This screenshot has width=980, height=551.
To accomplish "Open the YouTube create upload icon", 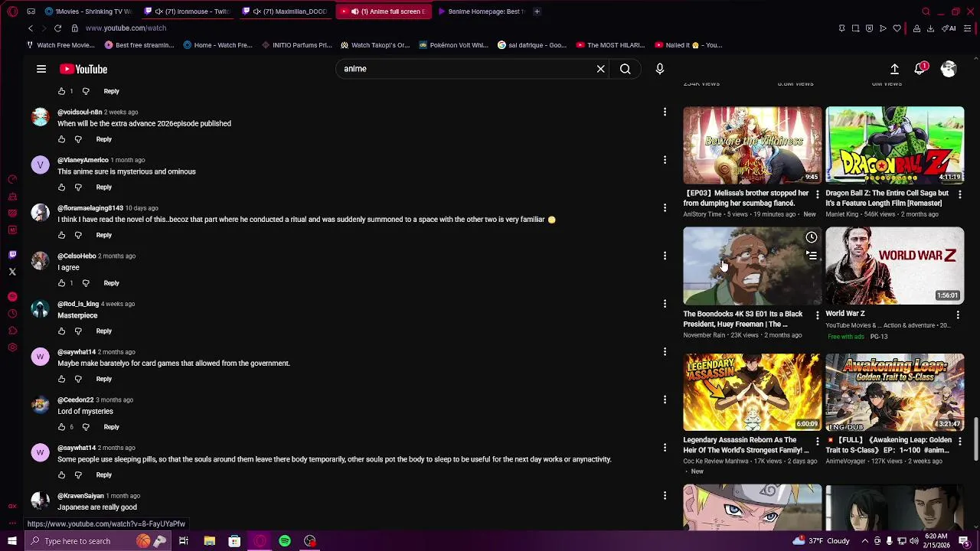I will click(x=894, y=69).
